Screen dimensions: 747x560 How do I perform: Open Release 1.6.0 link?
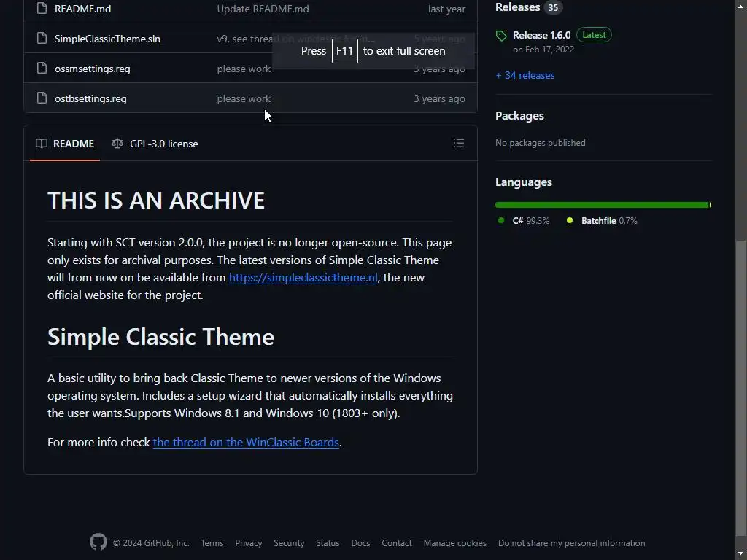541,35
